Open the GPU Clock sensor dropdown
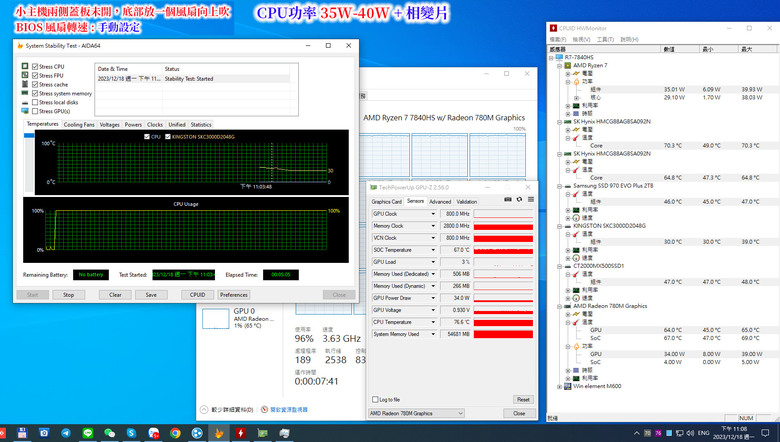Screen dimensions: 780x442 (x=433, y=214)
